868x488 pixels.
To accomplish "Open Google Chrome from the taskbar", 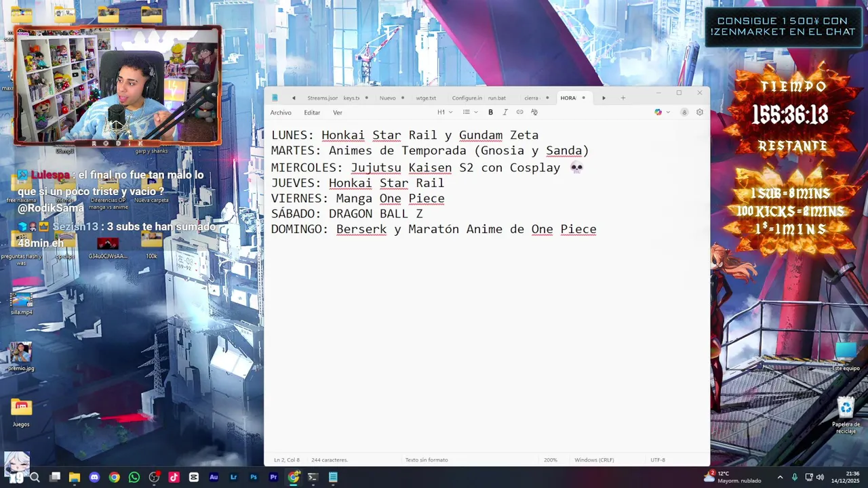I will tap(115, 477).
